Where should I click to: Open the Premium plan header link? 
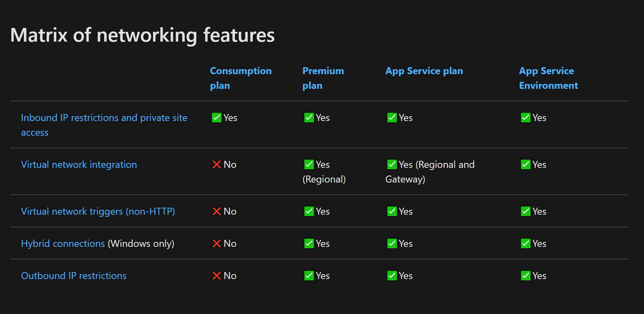[323, 78]
